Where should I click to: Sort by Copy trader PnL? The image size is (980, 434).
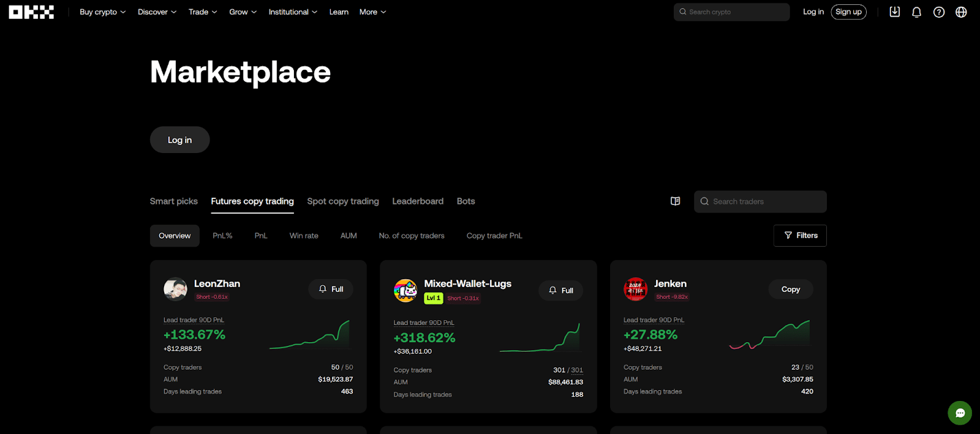(x=494, y=236)
